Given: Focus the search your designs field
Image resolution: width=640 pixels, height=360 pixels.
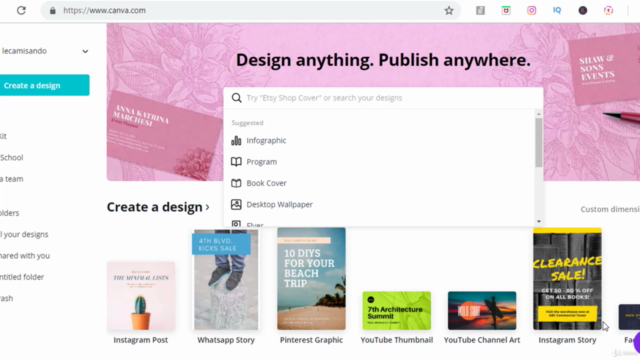Looking at the screenshot, I should (x=383, y=98).
